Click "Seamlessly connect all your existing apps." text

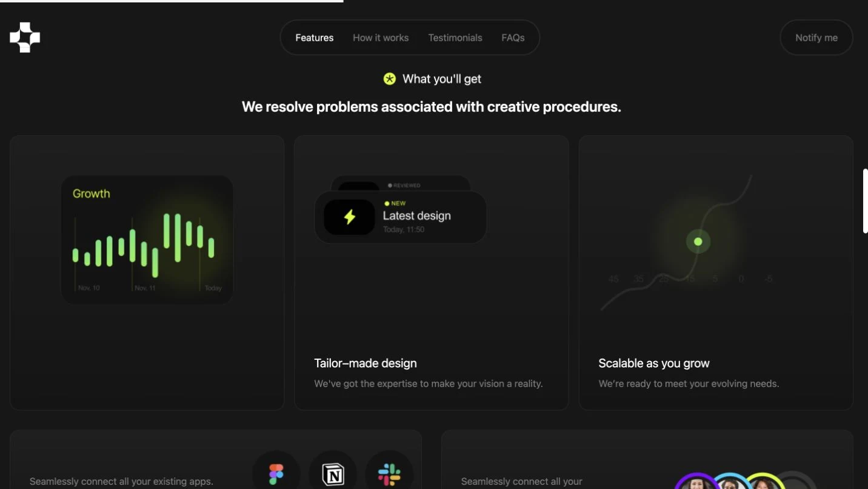pyautogui.click(x=121, y=482)
